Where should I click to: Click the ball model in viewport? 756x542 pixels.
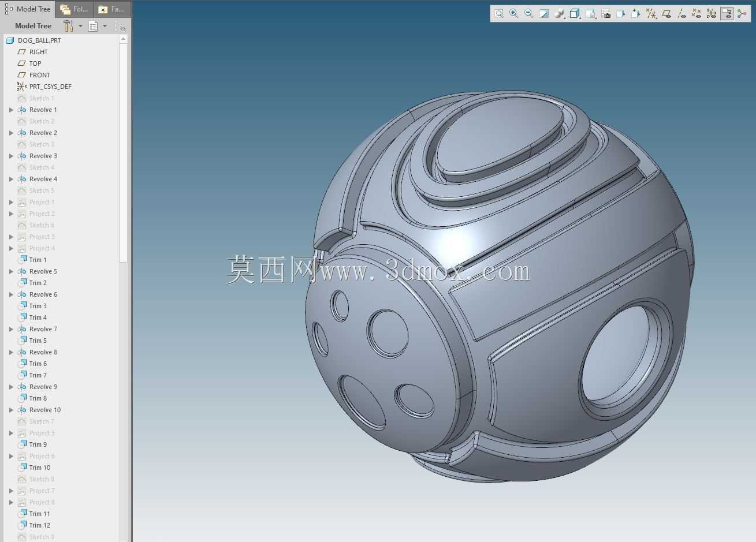[500, 287]
